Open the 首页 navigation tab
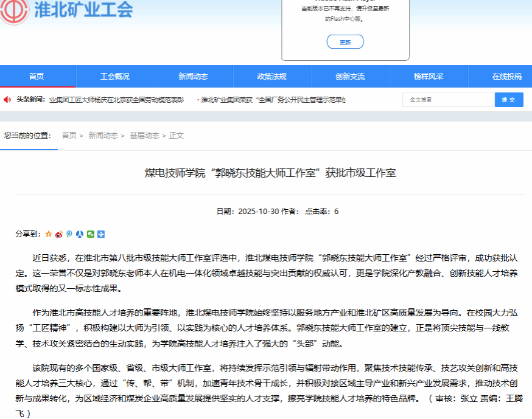The image size is (532, 419). click(x=37, y=77)
